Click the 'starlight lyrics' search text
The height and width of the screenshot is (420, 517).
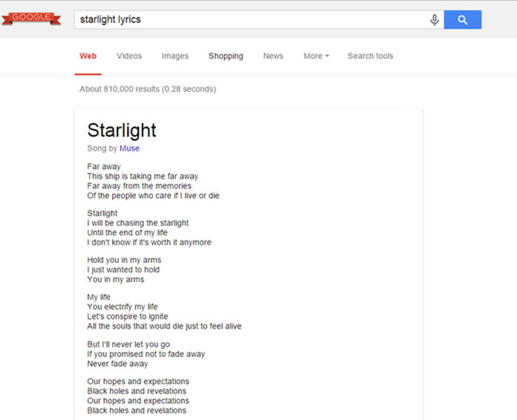point(110,19)
